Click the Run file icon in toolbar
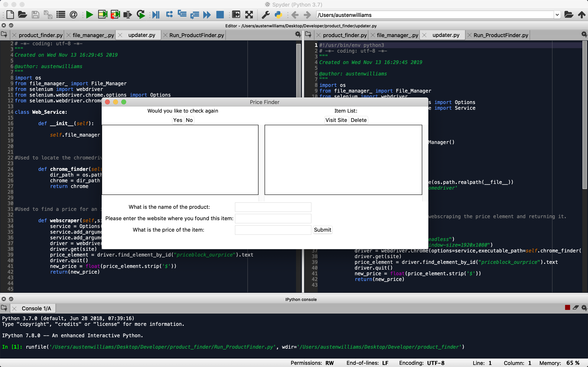 [x=89, y=15]
